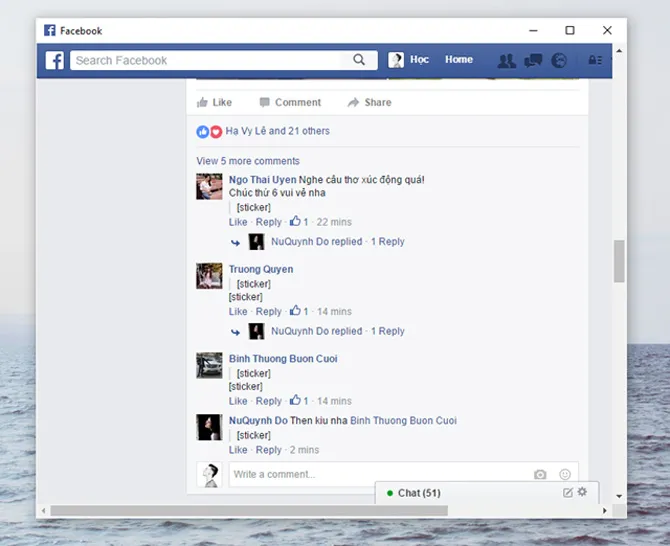Expand reply under Truong Quyen's comment
This screenshot has height=546, width=670.
338,331
